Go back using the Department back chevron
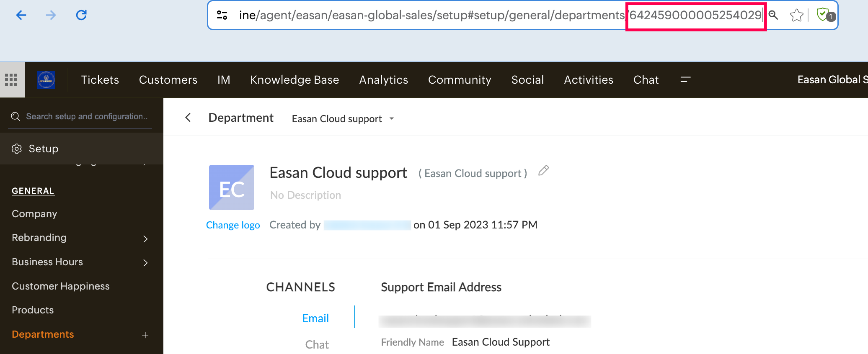This screenshot has width=868, height=354. coord(188,118)
